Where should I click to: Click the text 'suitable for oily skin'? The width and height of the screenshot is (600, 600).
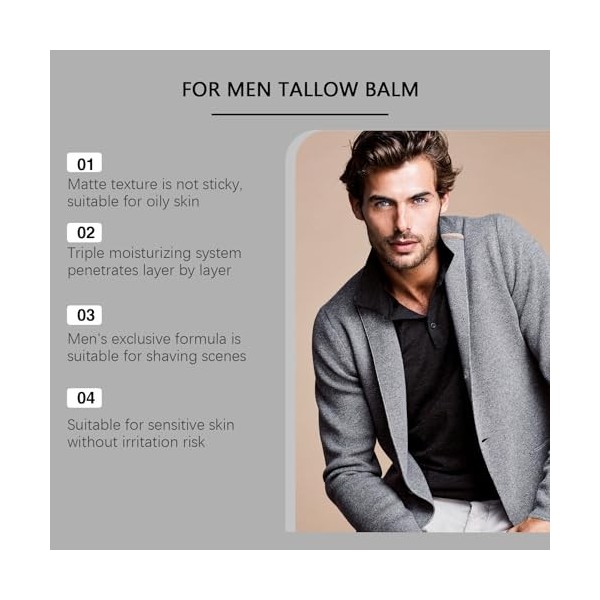click(133, 202)
